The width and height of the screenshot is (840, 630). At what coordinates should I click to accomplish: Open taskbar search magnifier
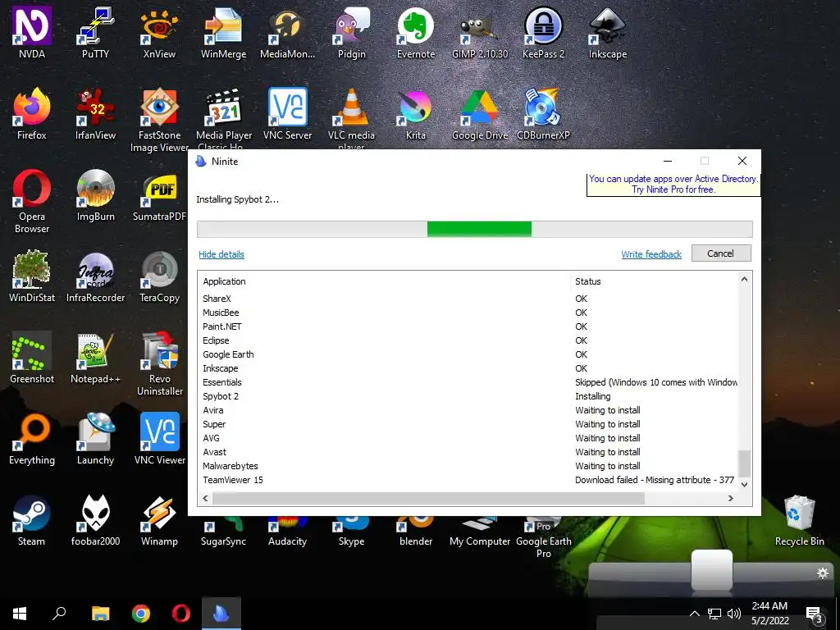click(x=59, y=614)
